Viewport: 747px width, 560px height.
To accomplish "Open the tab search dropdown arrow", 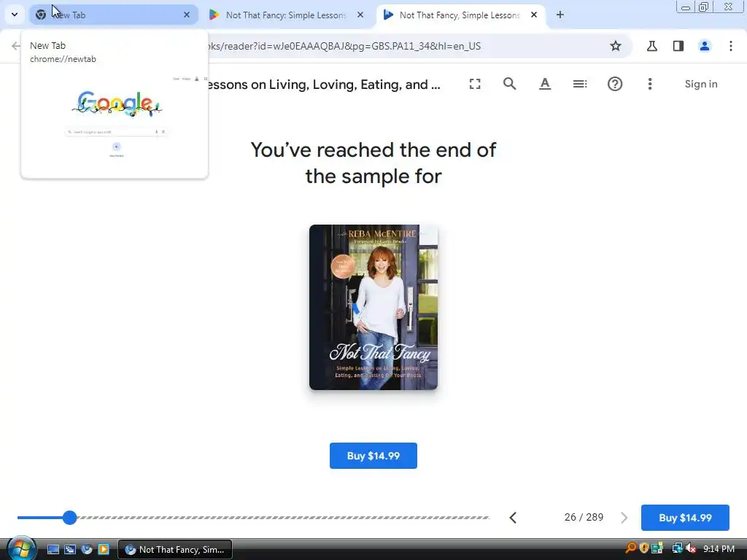I will click(15, 15).
